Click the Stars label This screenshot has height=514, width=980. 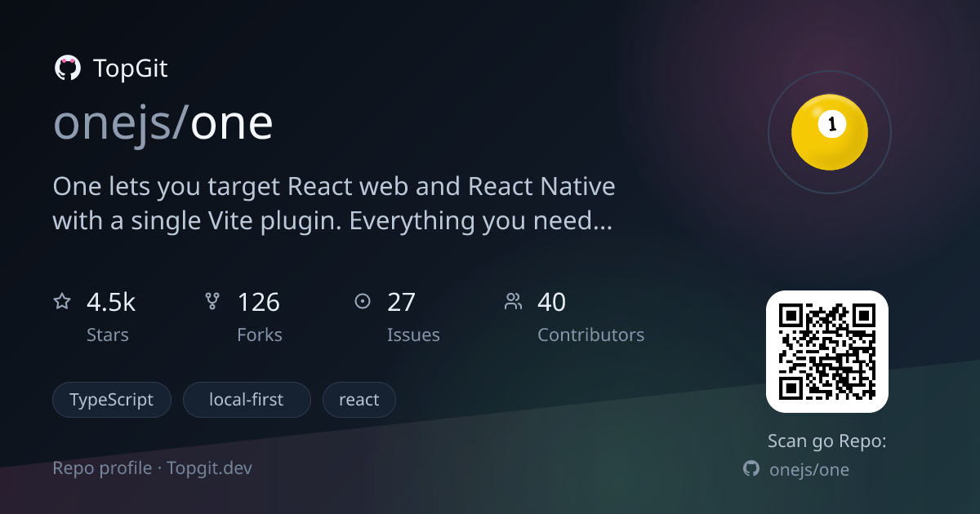click(x=108, y=335)
